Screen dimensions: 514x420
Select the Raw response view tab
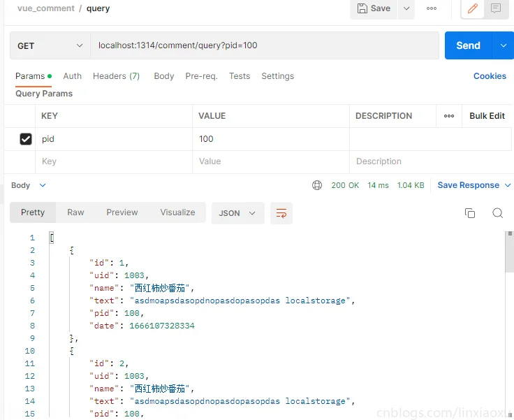[x=75, y=212]
